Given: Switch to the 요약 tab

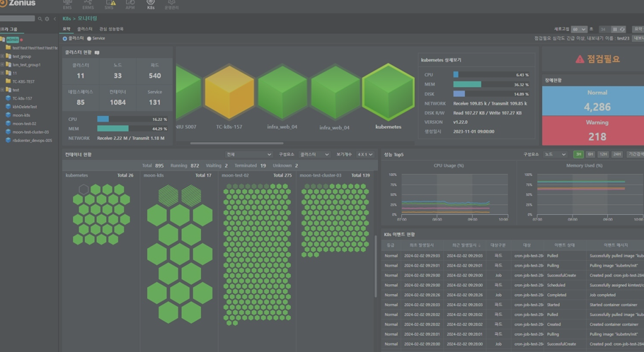Looking at the screenshot, I should pos(67,29).
